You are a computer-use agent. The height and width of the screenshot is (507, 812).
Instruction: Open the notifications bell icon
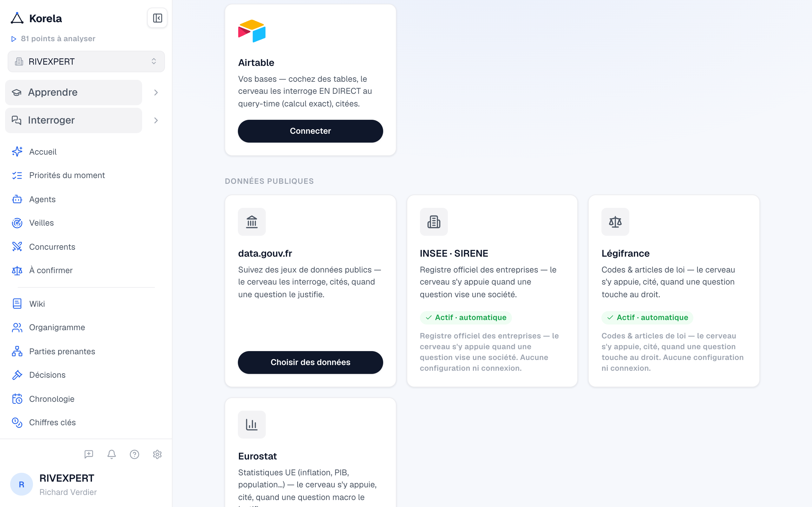pos(112,454)
